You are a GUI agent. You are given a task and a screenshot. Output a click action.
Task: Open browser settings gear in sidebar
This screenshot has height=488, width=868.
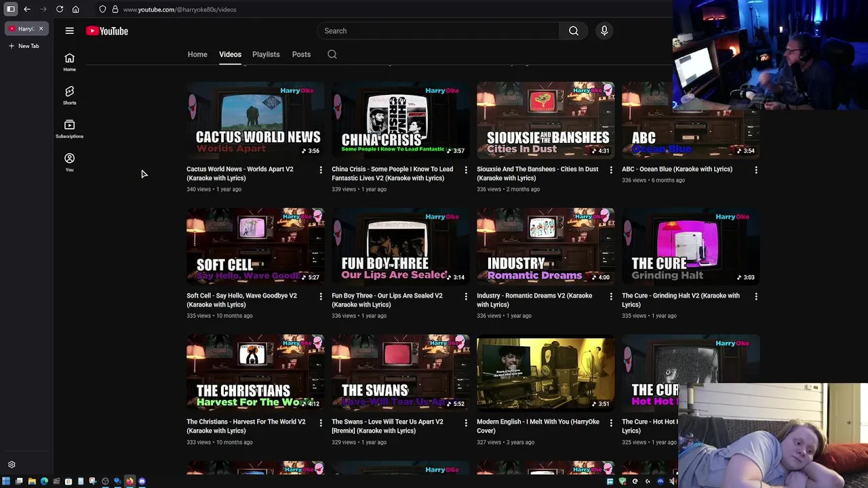[12, 465]
